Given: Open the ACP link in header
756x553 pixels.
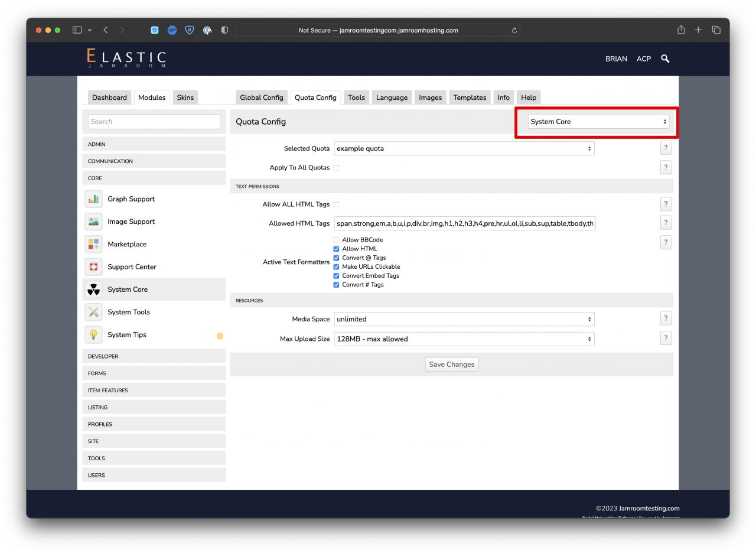Looking at the screenshot, I should click(x=643, y=58).
